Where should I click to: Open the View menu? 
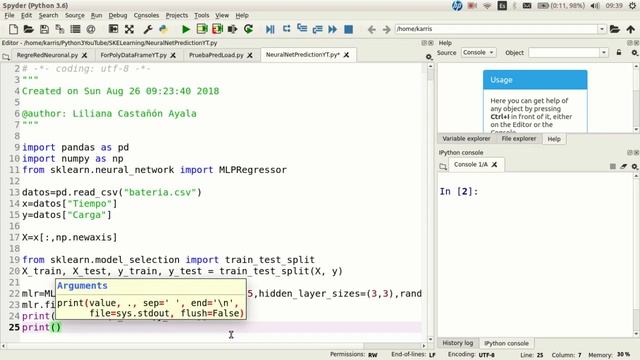(222, 15)
